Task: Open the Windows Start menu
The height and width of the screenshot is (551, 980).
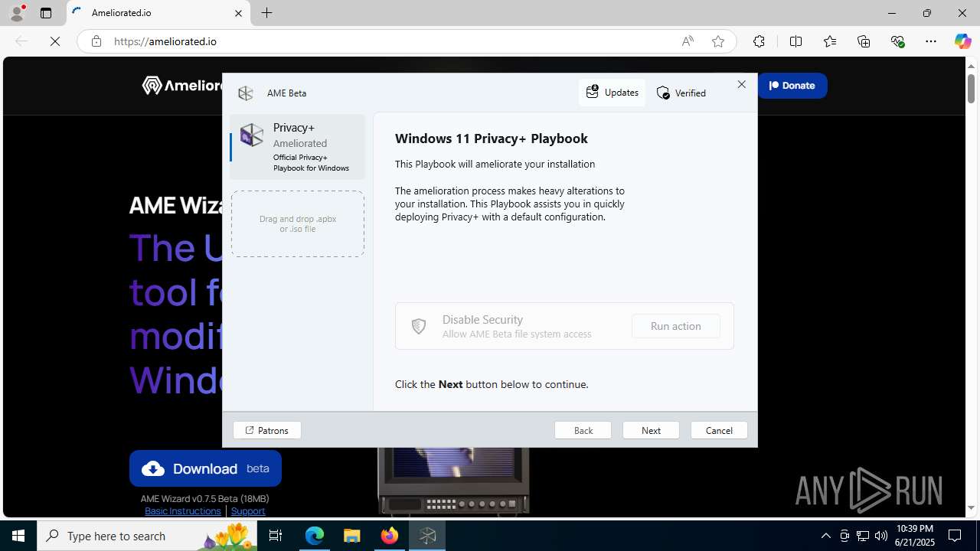Action: [18, 536]
